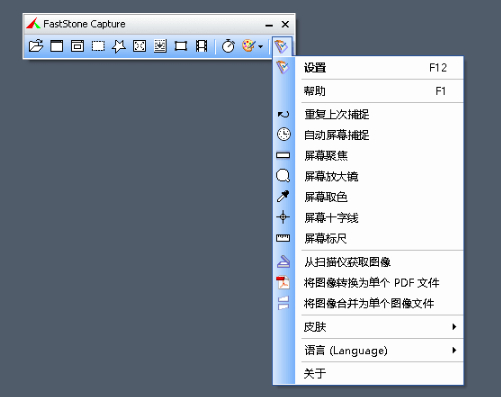Screen dimensions: 501x397
Task: Click the scanner icon in menu
Action: [283, 262]
